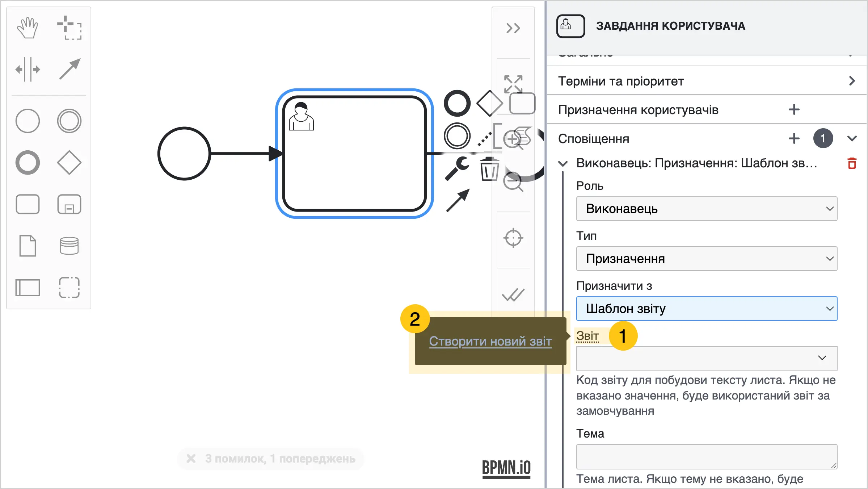Screen dimensions: 868x489
Task: Collapse the properties panel with double-chevron
Action: 513,28
